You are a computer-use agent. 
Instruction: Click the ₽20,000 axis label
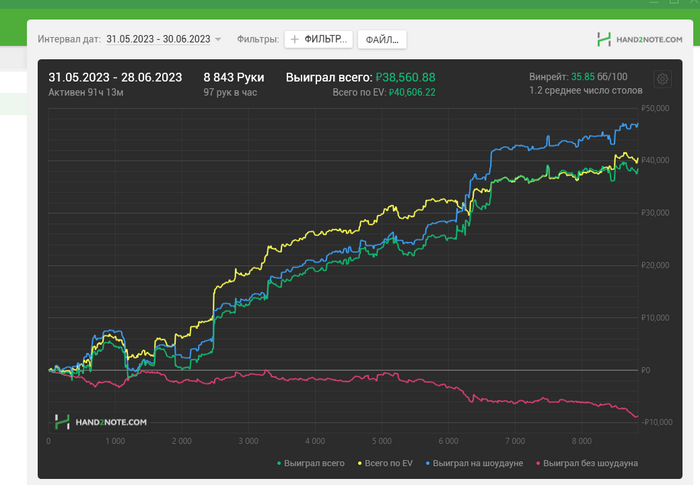pos(655,265)
